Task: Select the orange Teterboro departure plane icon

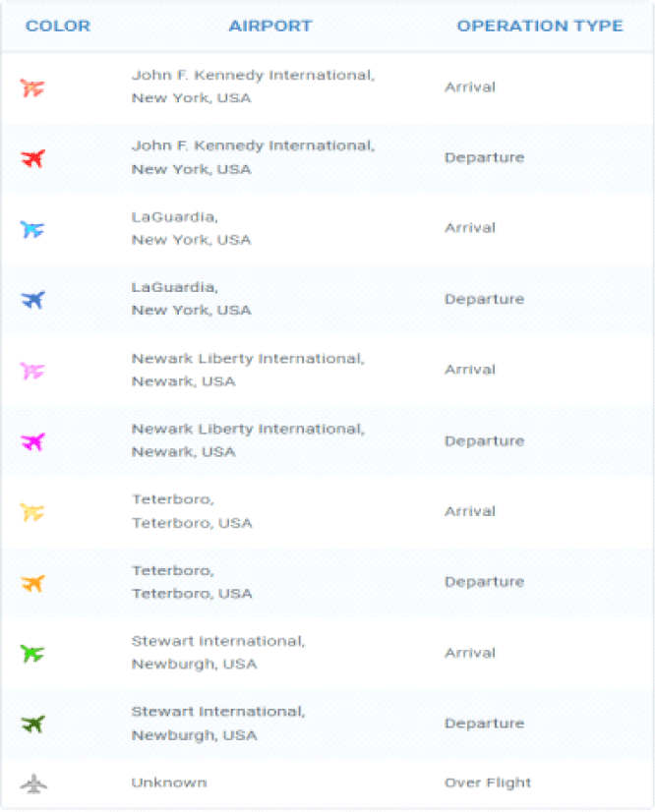Action: (32, 583)
